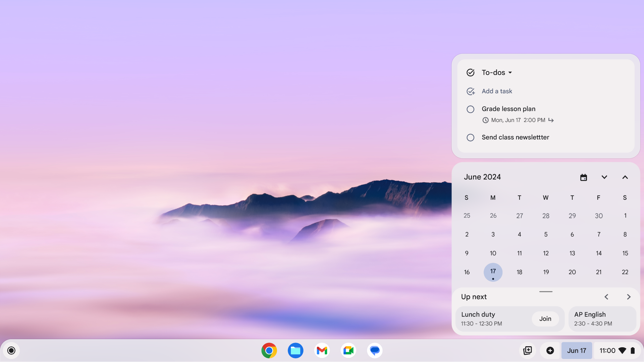
Task: Select June 19 on the calendar
Action: [546, 272]
